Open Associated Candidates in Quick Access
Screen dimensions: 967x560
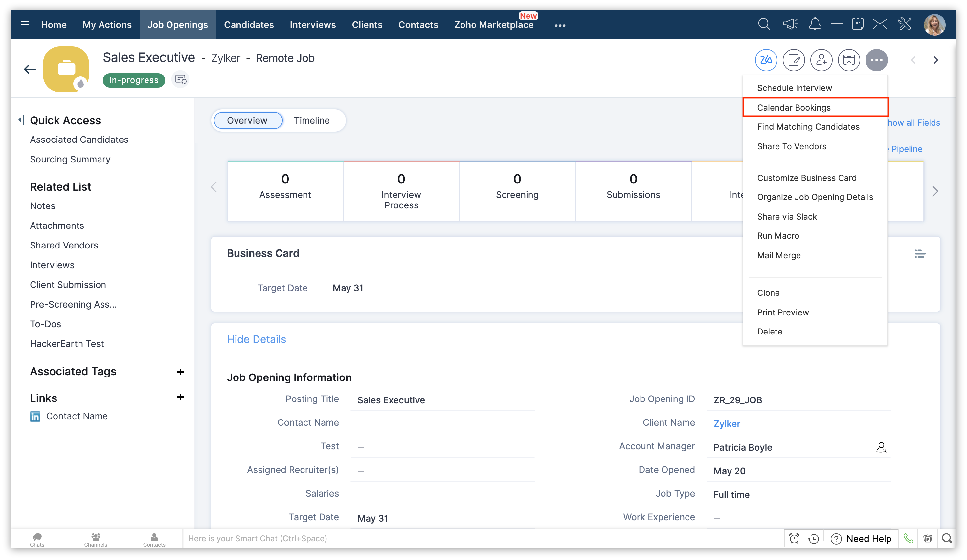point(79,140)
